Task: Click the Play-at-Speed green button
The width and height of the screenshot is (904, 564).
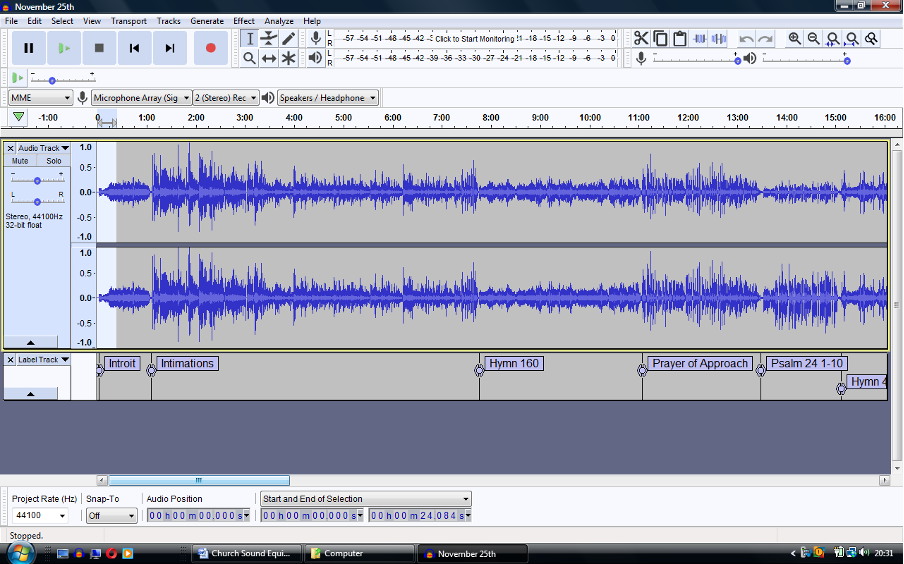Action: point(17,77)
